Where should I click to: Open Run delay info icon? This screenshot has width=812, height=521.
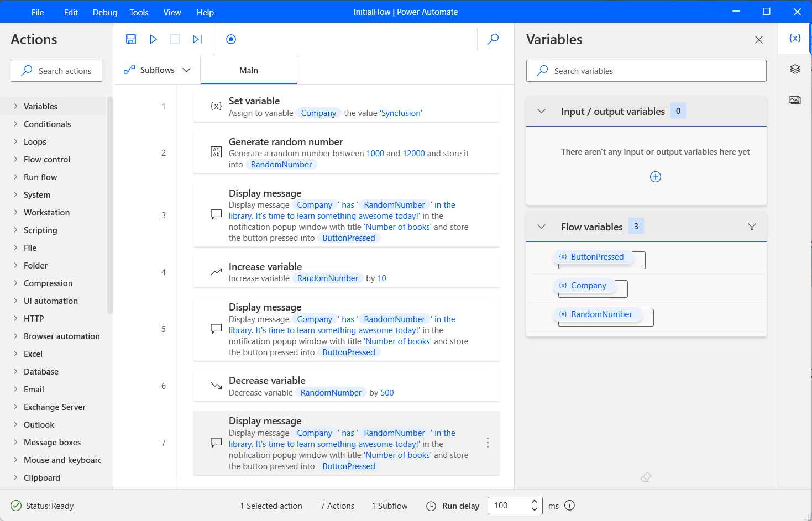(x=570, y=505)
